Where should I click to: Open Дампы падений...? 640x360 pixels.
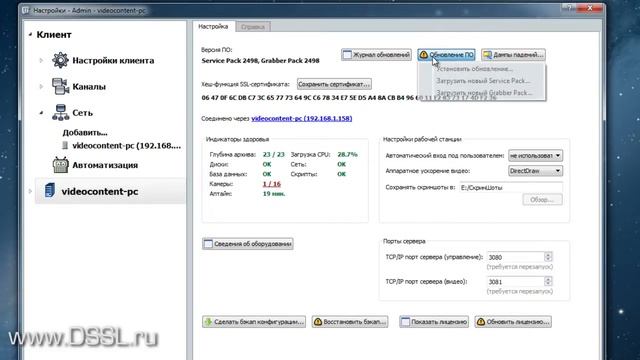(513, 55)
